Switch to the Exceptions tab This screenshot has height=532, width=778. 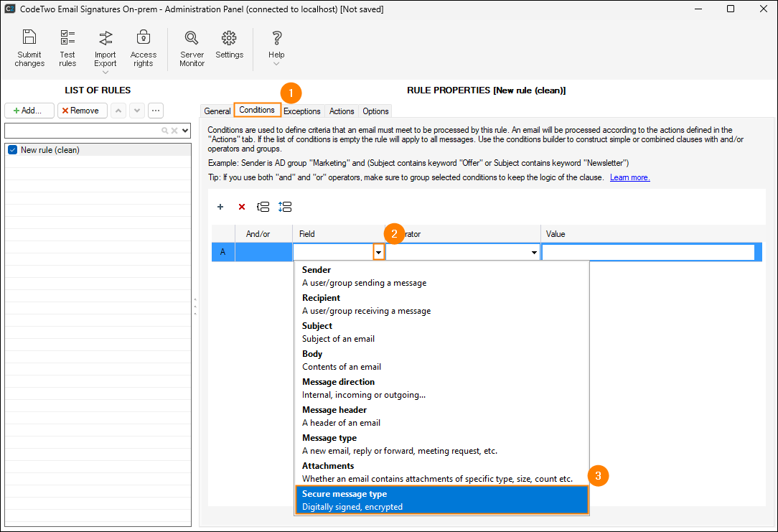tap(301, 111)
